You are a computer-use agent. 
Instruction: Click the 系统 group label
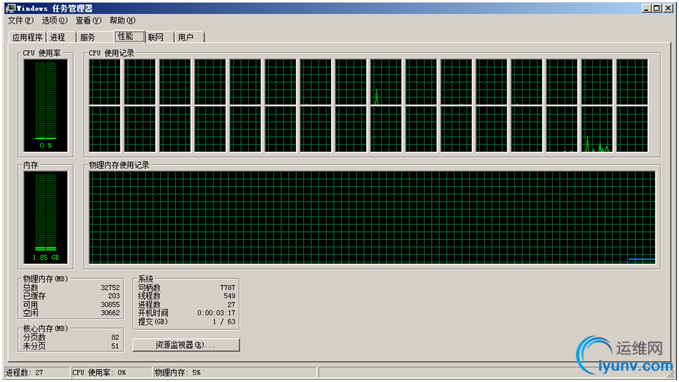pyautogui.click(x=146, y=278)
